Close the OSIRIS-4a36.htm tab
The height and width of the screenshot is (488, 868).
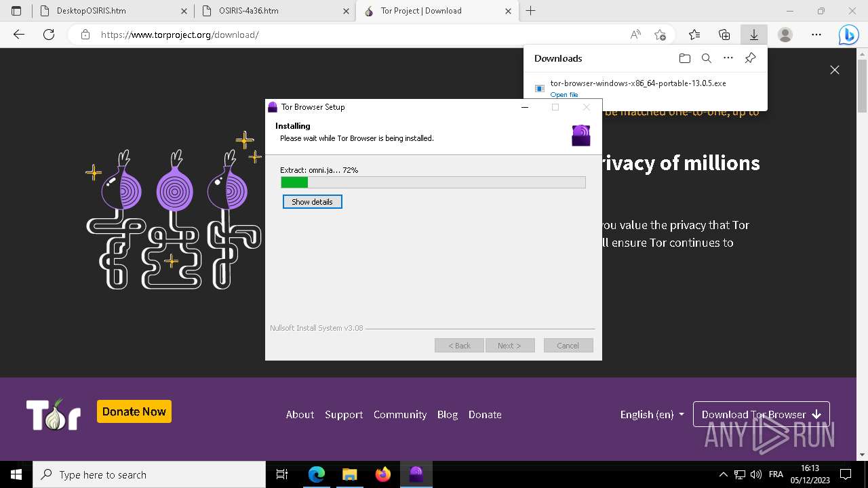[x=346, y=11]
